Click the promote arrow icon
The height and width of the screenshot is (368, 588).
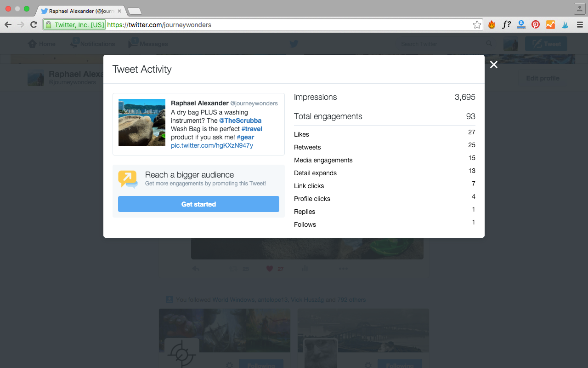click(x=128, y=179)
